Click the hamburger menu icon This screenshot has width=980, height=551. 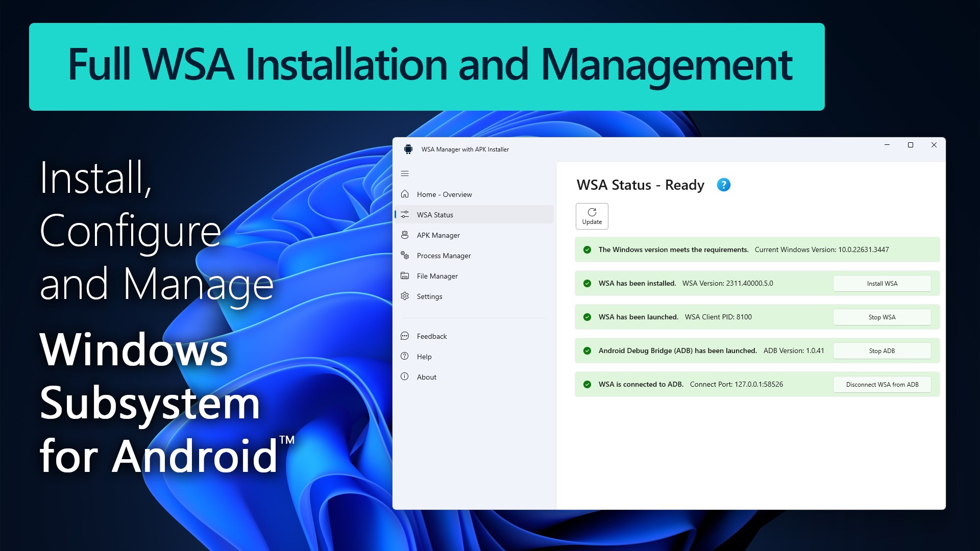click(405, 173)
